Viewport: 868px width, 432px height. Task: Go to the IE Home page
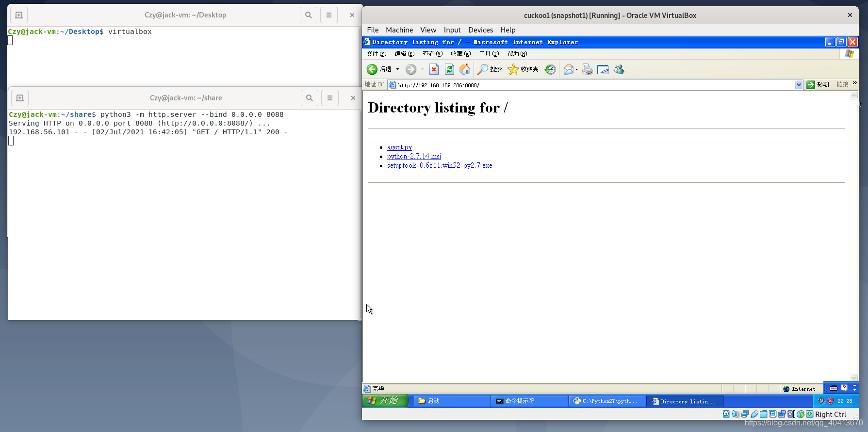(465, 69)
